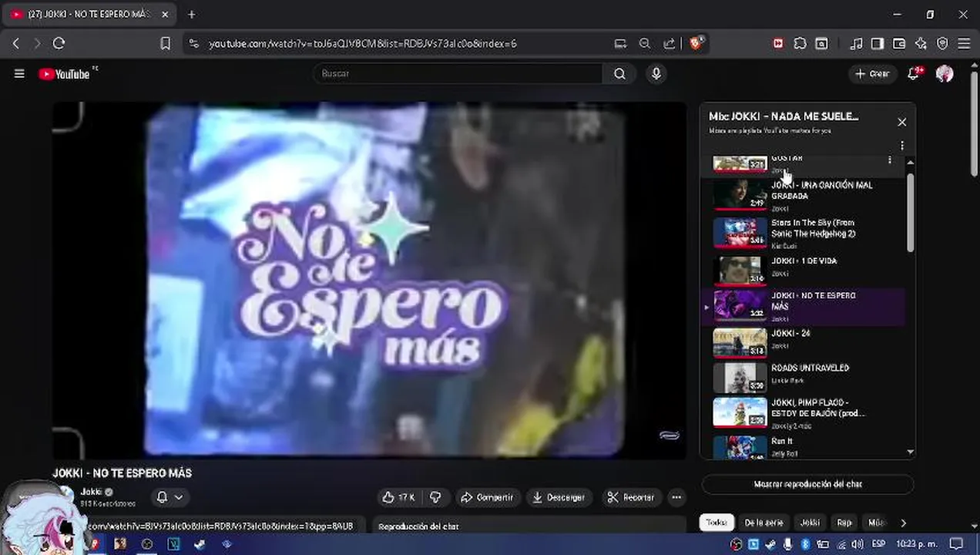The height and width of the screenshot is (555, 980).
Task: Open the browser extensions puzzle icon
Action: [x=800, y=44]
